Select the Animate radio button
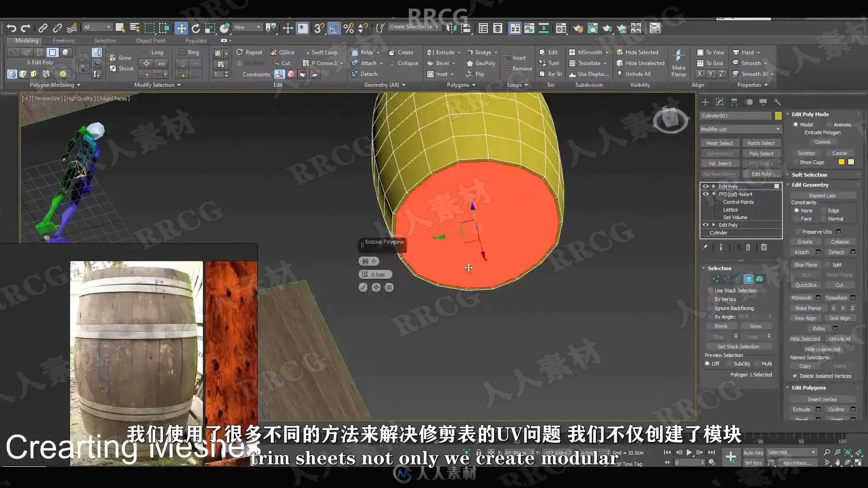The image size is (868, 488). click(830, 125)
